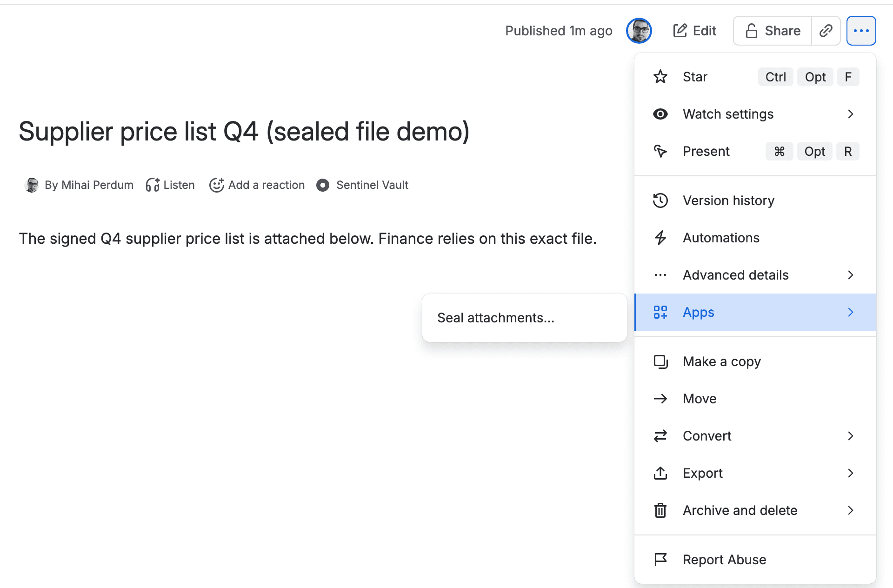Expand the Advanced details chevron
This screenshot has height=588, width=893.
click(x=851, y=275)
